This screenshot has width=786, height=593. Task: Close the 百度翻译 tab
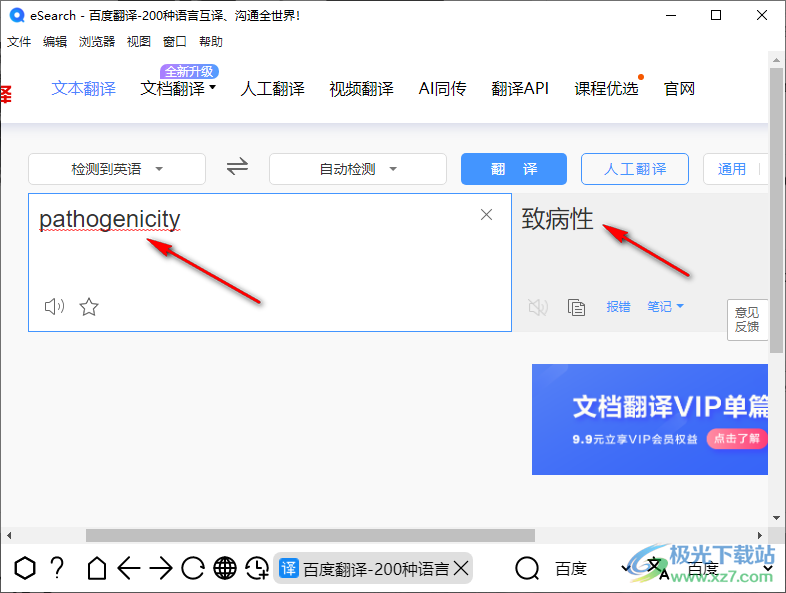click(x=461, y=568)
